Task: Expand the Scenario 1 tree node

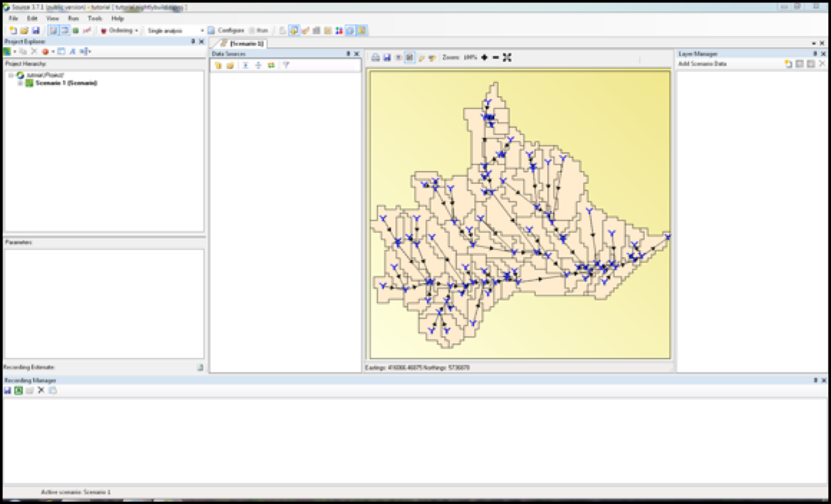Action: (20, 83)
